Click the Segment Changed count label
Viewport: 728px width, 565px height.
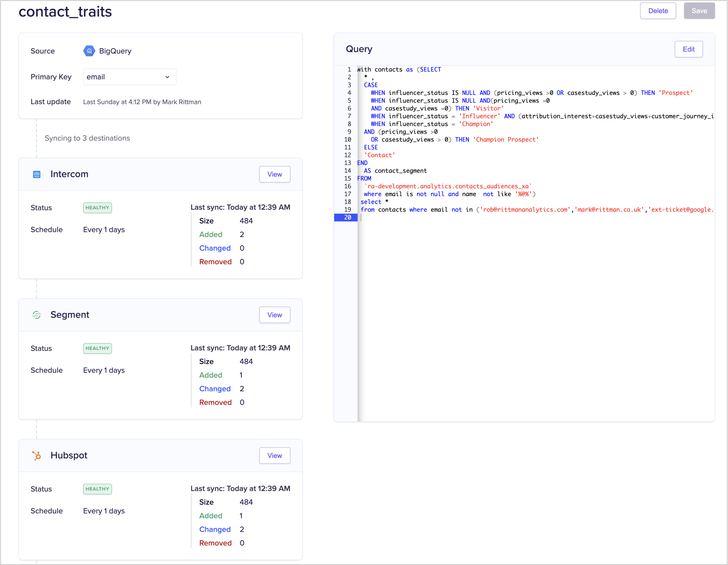(x=215, y=389)
